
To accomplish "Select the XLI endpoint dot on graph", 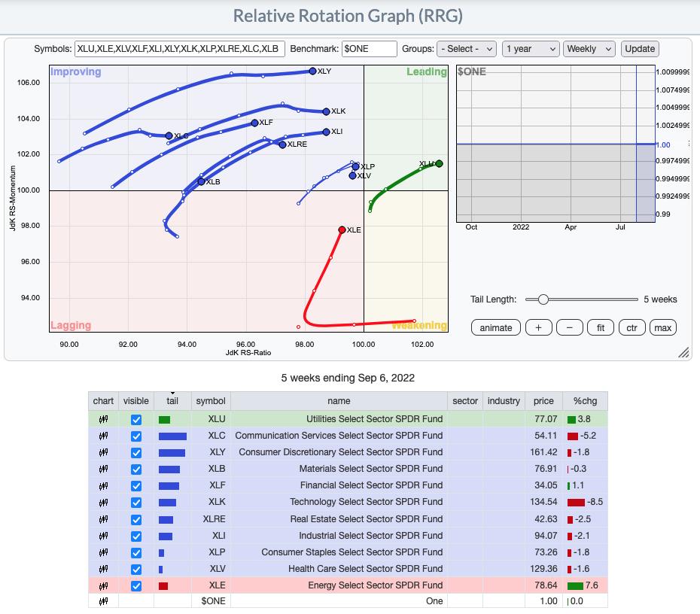I will tap(326, 132).
